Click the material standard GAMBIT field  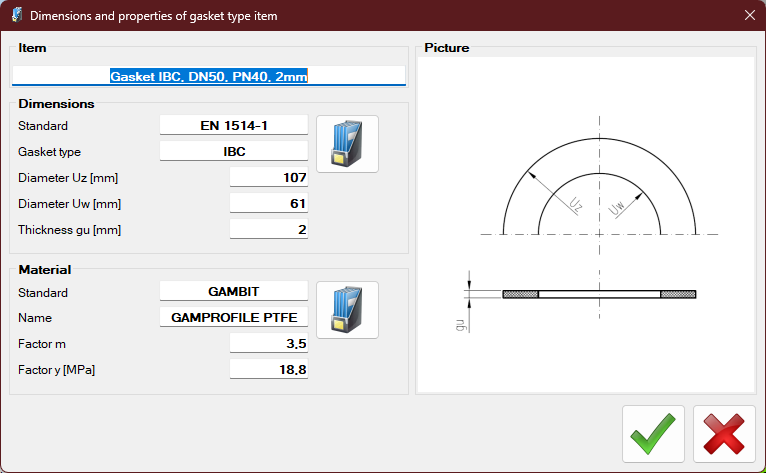[234, 292]
